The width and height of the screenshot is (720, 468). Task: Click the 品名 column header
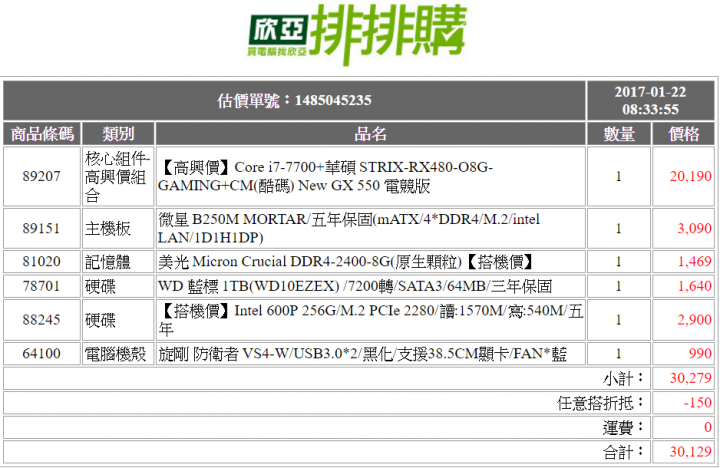point(371,134)
